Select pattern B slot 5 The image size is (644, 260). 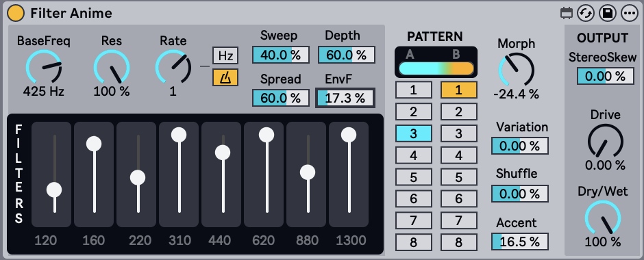point(459,177)
